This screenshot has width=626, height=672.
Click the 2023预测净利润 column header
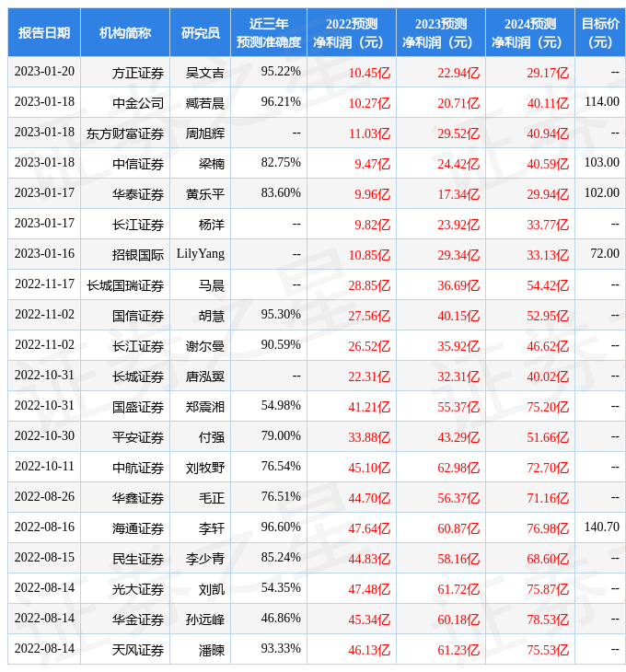pyautogui.click(x=440, y=33)
